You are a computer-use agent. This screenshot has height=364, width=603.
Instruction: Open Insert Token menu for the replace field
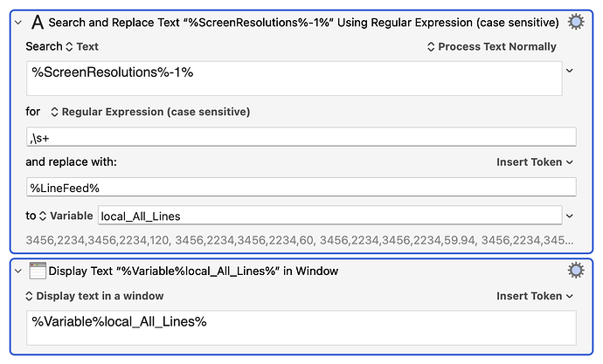coord(535,162)
